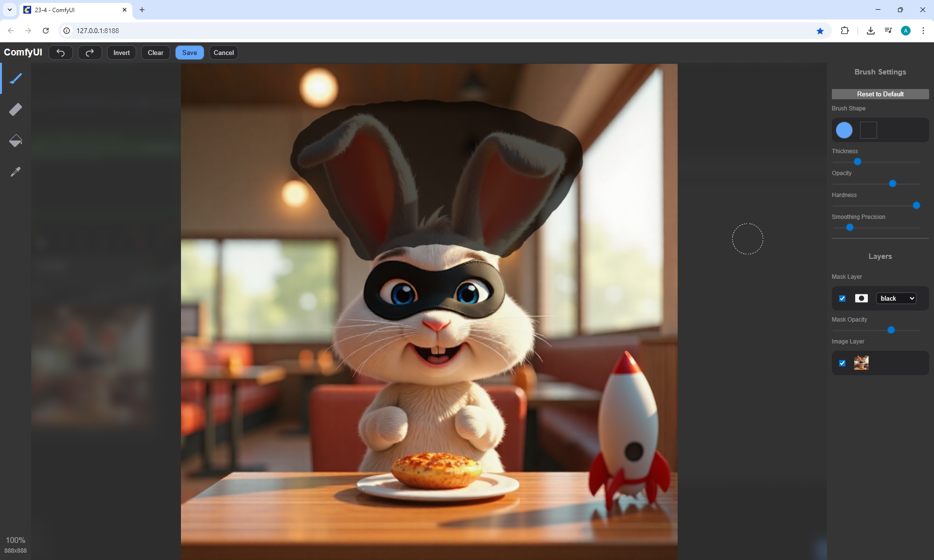934x560 pixels.
Task: Open the black mask color dropdown
Action: click(896, 298)
